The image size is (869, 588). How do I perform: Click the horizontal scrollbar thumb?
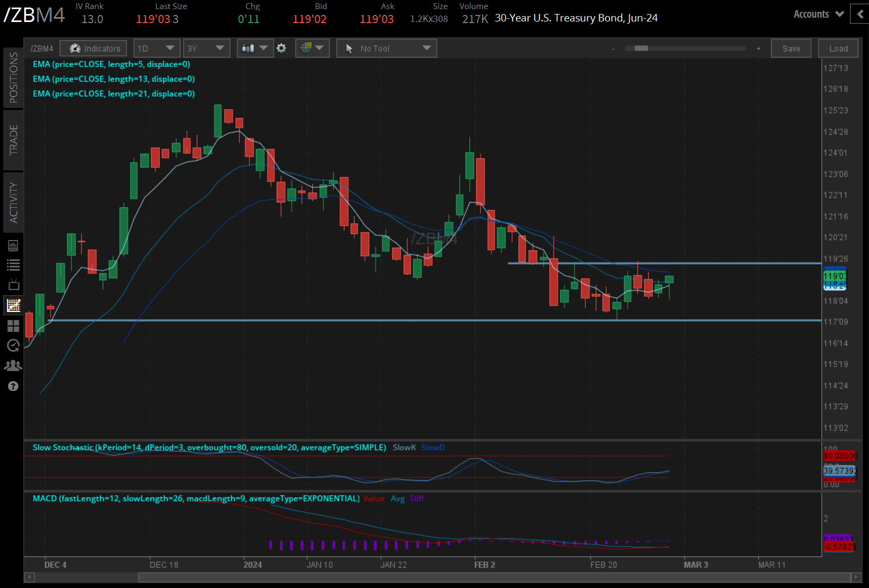coord(495,577)
